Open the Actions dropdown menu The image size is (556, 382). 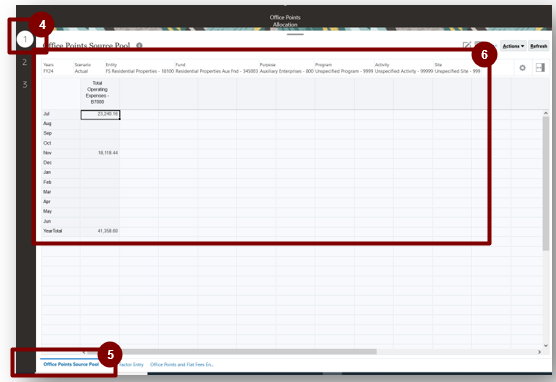pyautogui.click(x=513, y=46)
